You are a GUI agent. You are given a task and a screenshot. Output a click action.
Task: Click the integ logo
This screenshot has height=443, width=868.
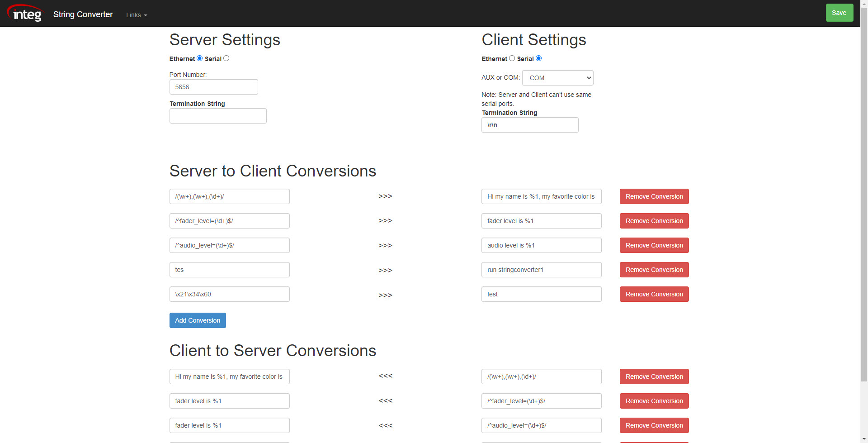pyautogui.click(x=24, y=13)
